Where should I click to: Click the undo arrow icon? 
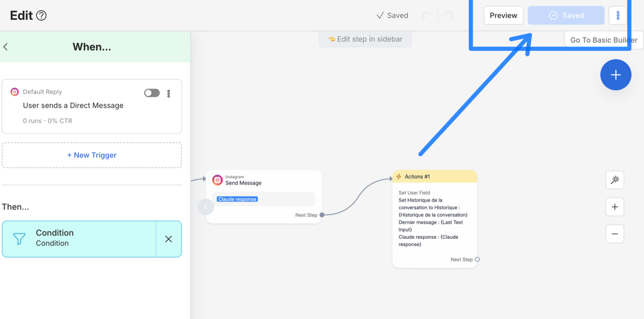click(x=427, y=16)
